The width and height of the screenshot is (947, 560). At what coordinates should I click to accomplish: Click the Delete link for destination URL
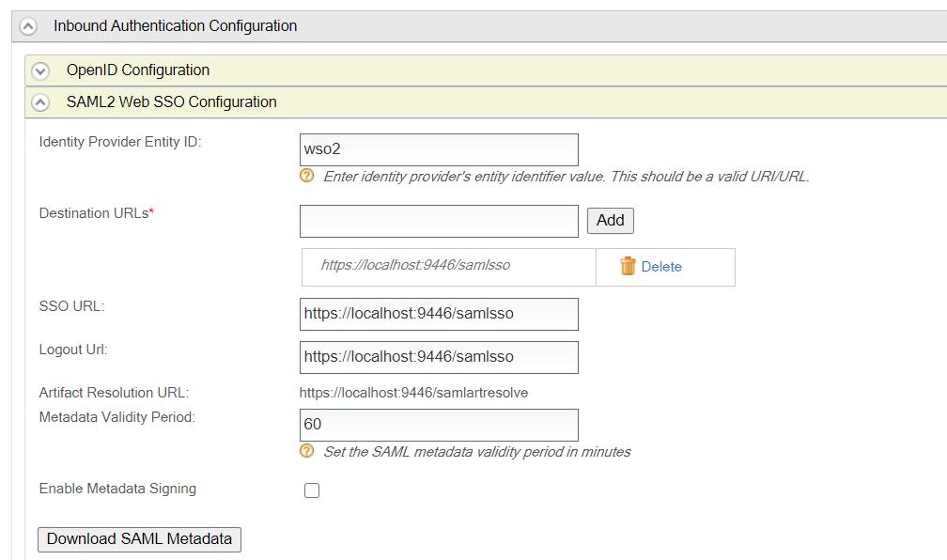point(661,267)
